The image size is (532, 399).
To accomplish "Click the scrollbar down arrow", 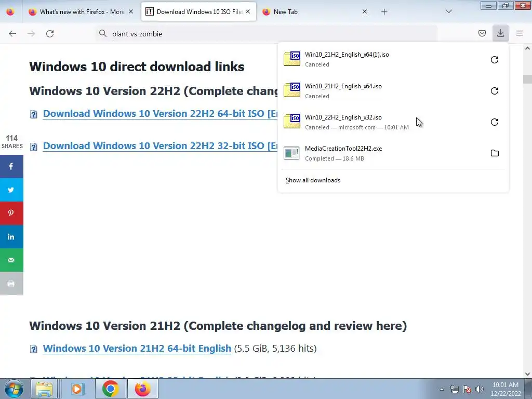I will [x=527, y=374].
